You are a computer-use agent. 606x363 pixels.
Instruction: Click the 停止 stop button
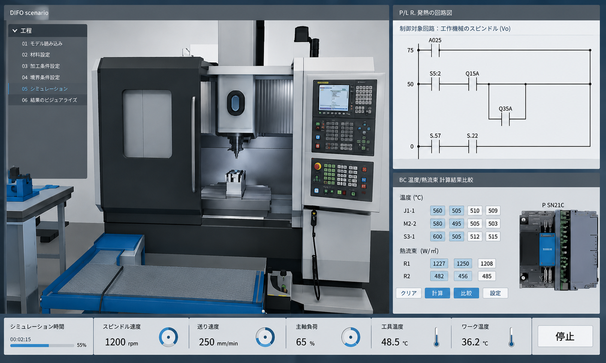(565, 336)
